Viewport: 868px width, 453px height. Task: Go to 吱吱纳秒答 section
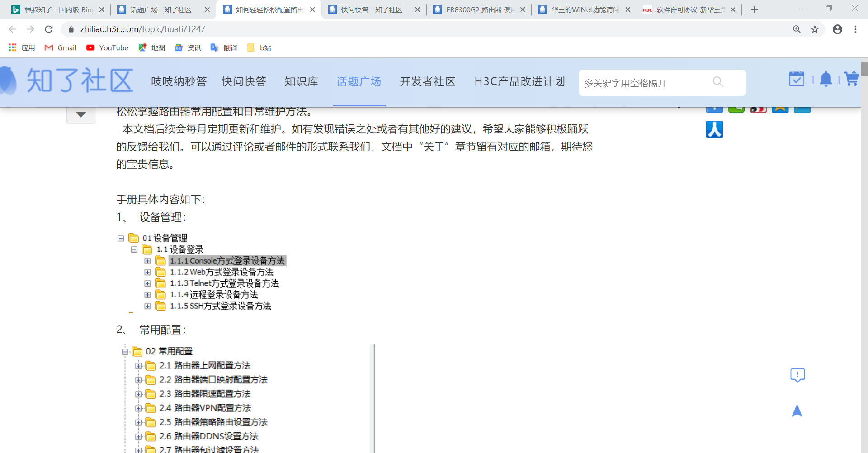pos(179,81)
